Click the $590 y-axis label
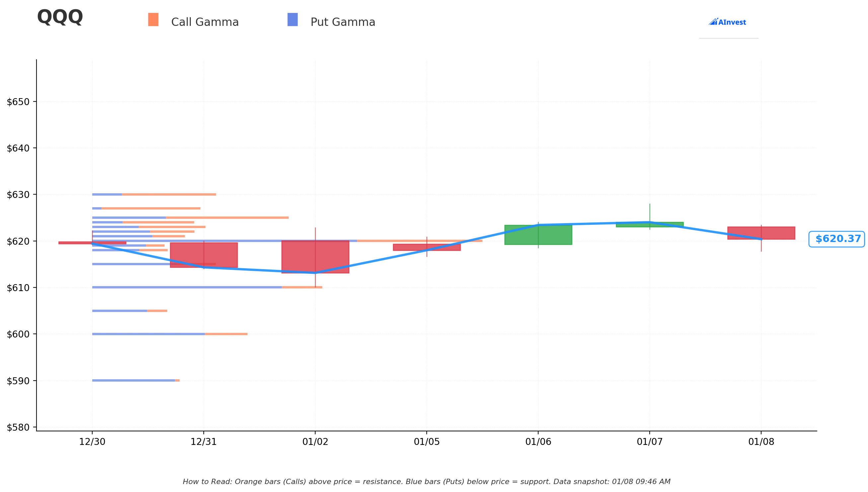The width and height of the screenshot is (868, 492). coord(18,381)
